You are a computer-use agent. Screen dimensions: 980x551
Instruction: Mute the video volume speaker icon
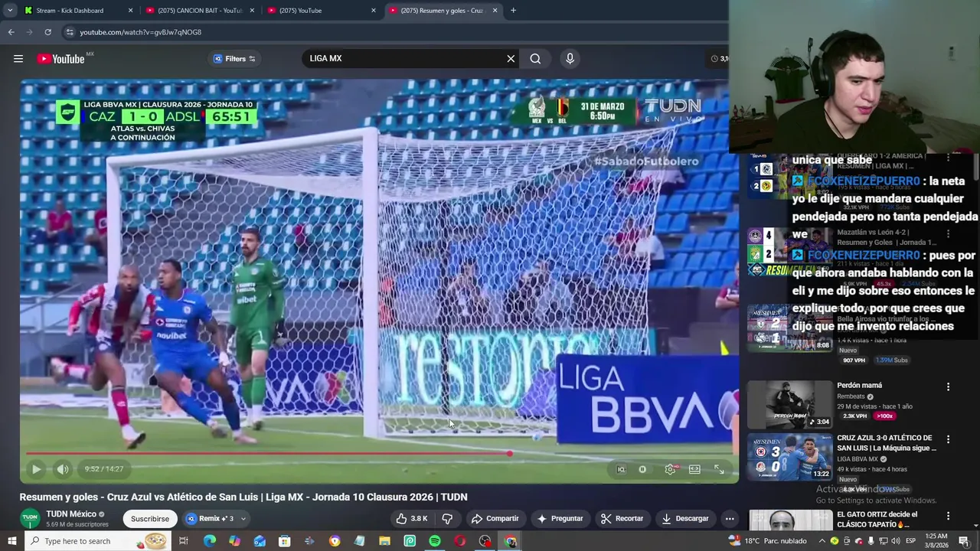pyautogui.click(x=63, y=469)
